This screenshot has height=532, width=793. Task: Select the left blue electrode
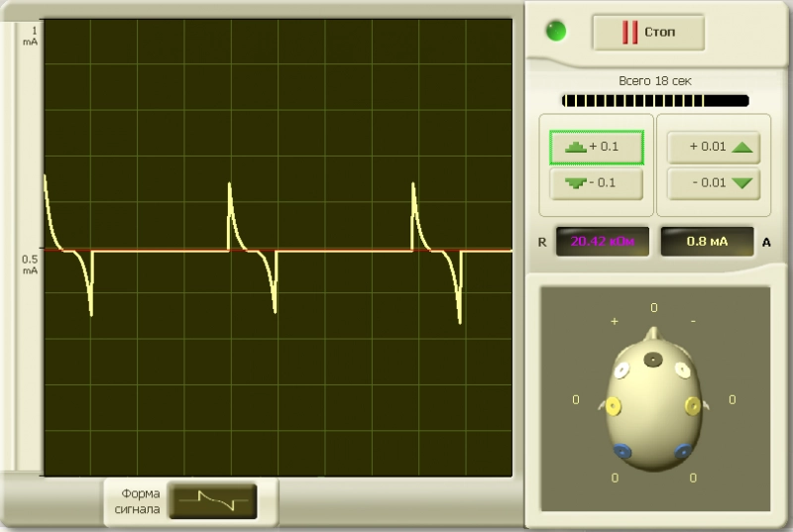pyautogui.click(x=623, y=452)
